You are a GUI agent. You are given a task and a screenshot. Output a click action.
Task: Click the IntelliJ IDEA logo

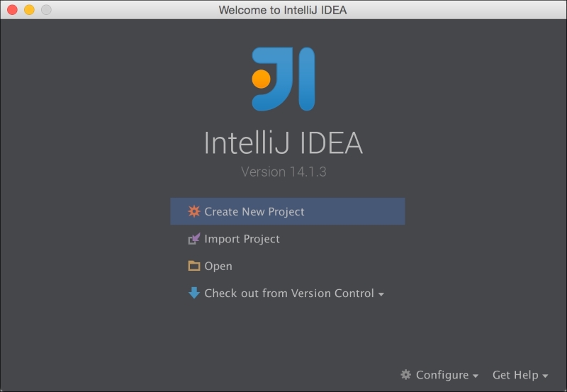[283, 79]
